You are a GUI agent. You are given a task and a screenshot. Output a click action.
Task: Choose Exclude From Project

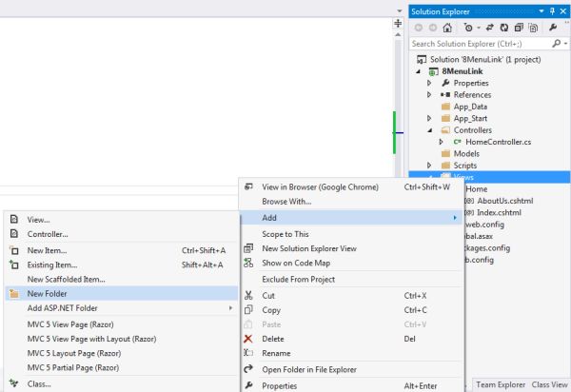[351, 280]
